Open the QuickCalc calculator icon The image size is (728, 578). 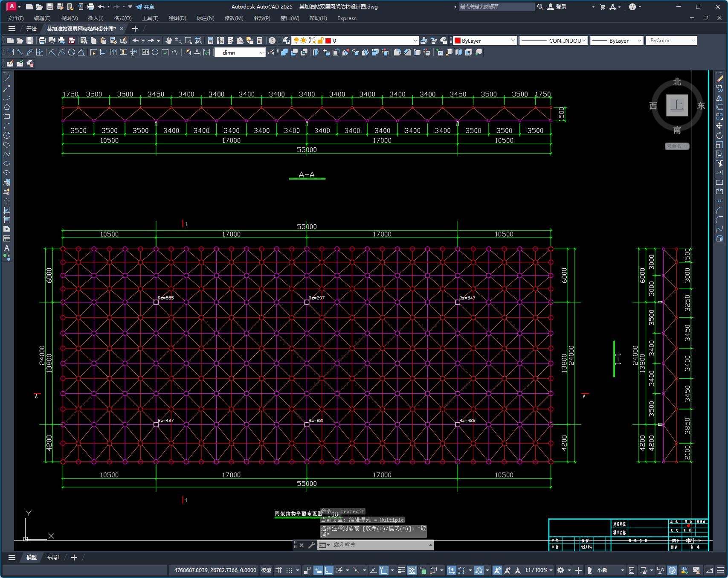260,41
